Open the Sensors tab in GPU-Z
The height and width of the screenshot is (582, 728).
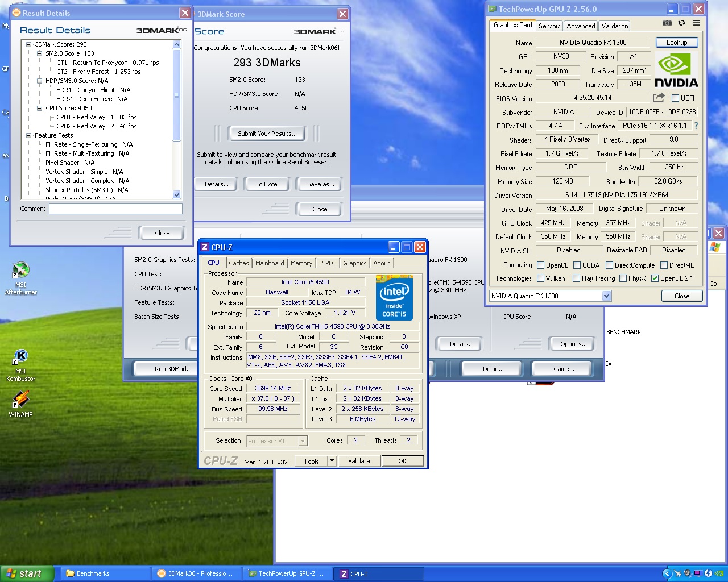549,26
